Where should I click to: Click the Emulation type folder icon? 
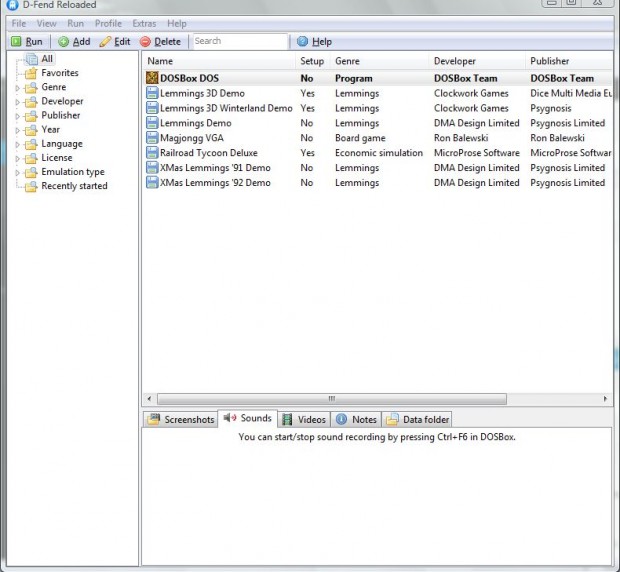point(31,172)
